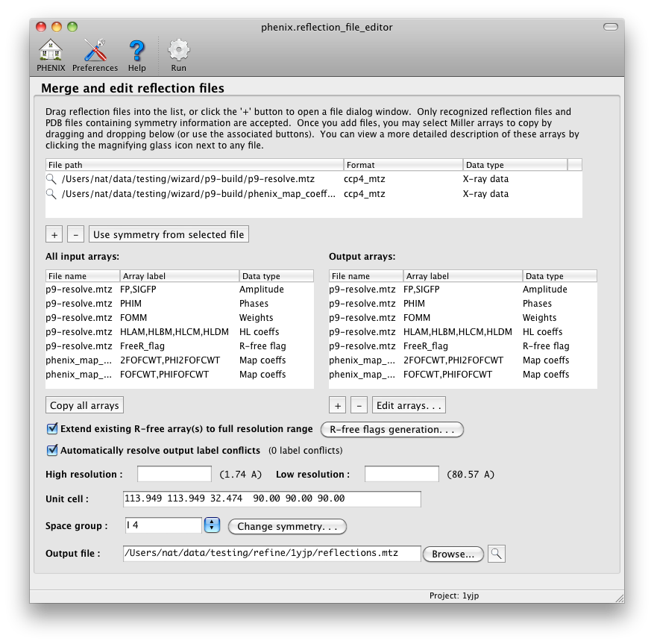Screen dimensions: 654x644
Task: Remove selected file using the '−' button
Action: click(x=75, y=234)
